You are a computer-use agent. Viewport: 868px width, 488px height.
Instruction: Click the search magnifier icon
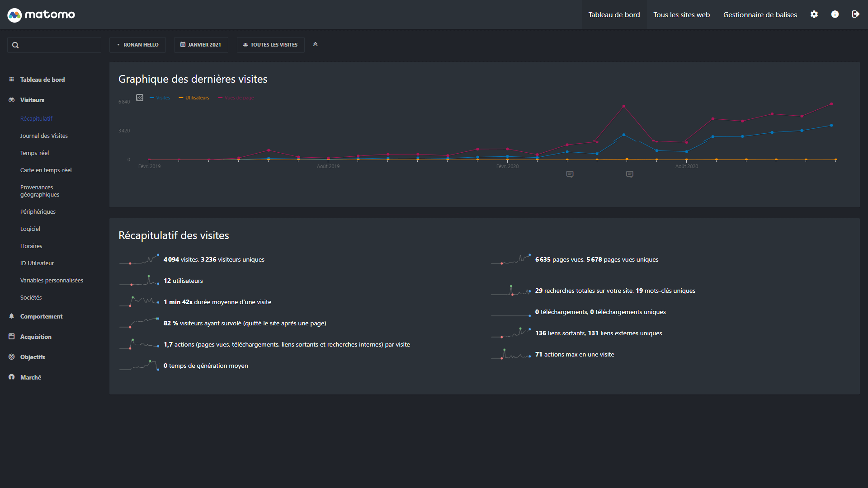point(15,45)
